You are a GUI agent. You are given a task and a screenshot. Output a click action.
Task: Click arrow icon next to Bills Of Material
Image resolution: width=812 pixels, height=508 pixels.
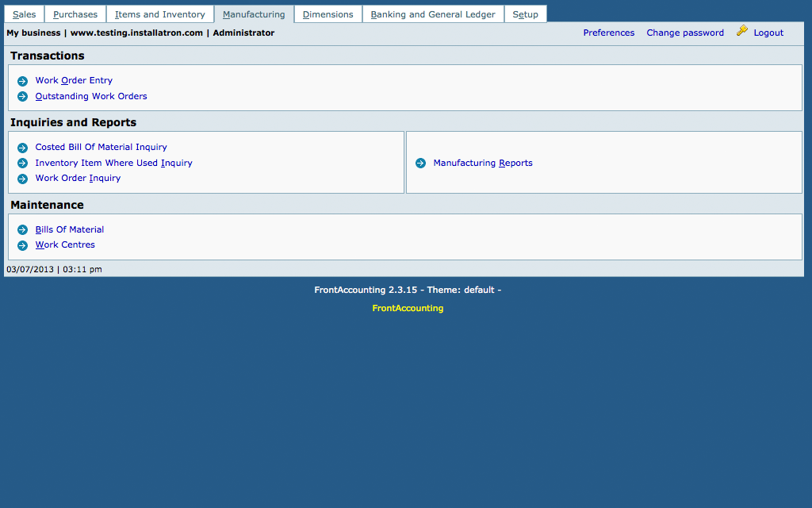(22, 230)
